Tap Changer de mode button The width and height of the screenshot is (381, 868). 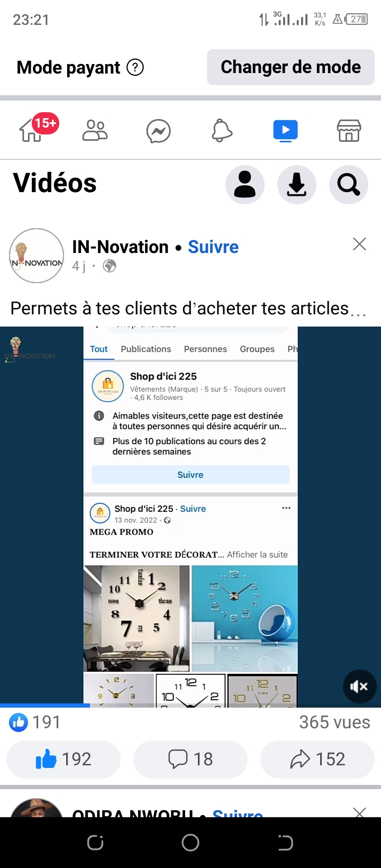click(291, 67)
